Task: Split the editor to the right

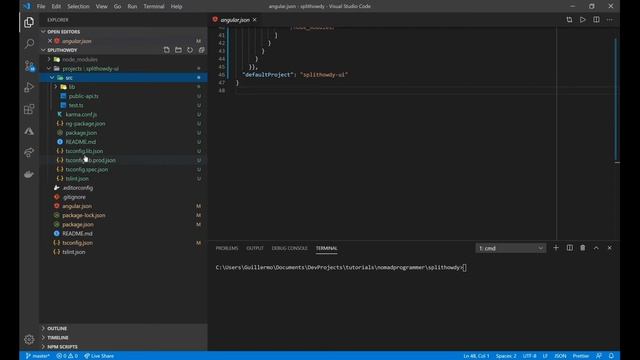Action: coord(596,20)
